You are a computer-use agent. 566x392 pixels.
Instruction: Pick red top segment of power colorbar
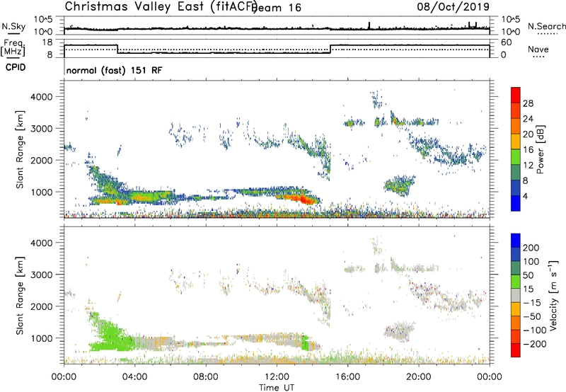coord(516,95)
